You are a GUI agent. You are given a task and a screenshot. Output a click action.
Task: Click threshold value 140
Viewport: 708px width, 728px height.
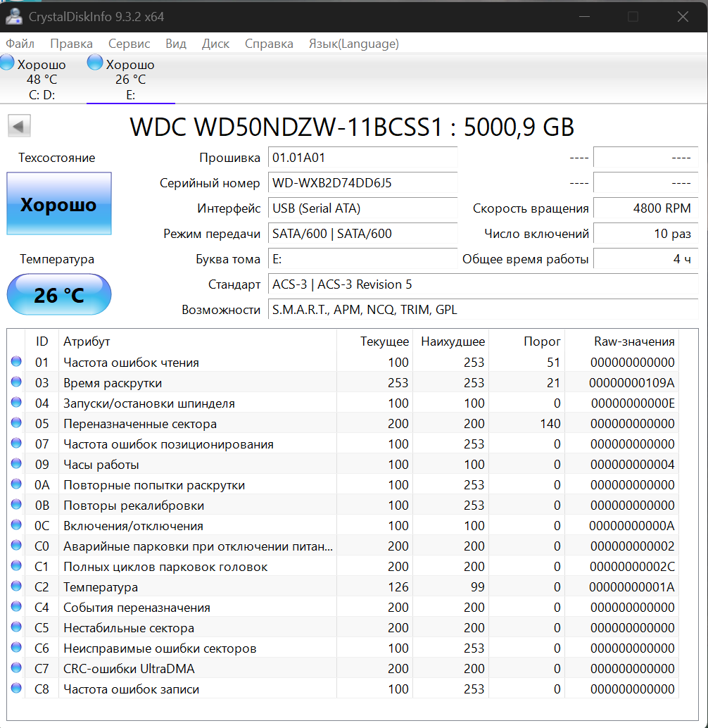(x=550, y=424)
